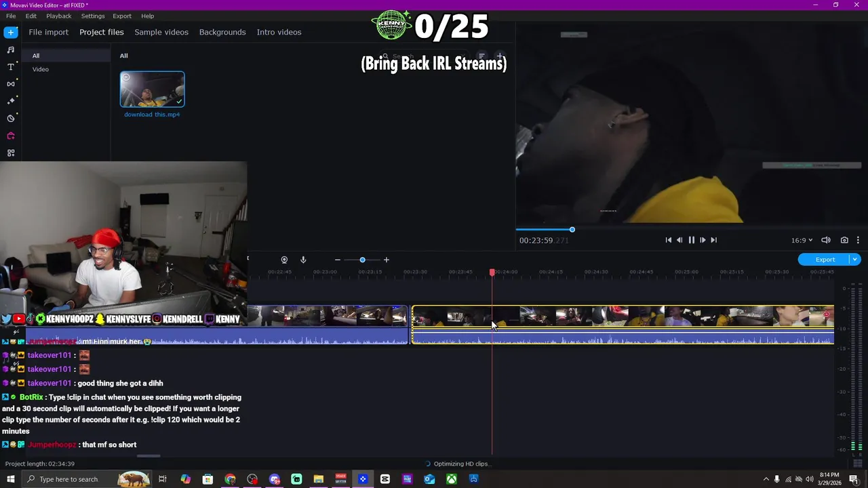868x488 pixels.
Task: Open Outlook from the taskbar
Action: click(x=429, y=479)
